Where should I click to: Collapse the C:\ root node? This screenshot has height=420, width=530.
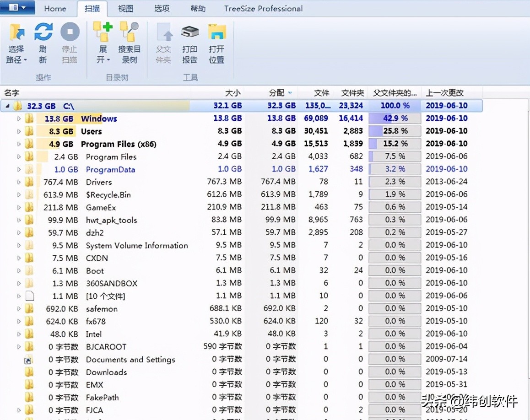tap(7, 106)
